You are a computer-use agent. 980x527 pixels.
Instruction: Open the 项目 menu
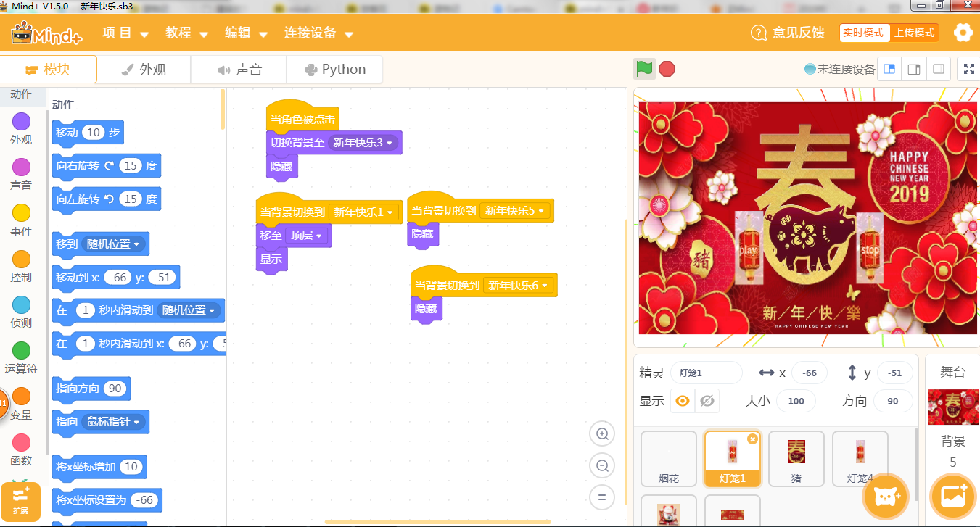click(x=125, y=33)
